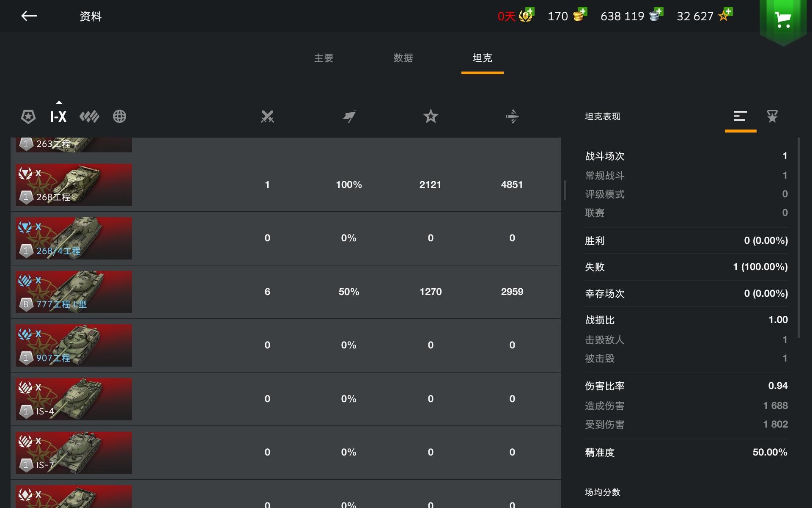
Task: Show tank medals and awards view
Action: [772, 116]
